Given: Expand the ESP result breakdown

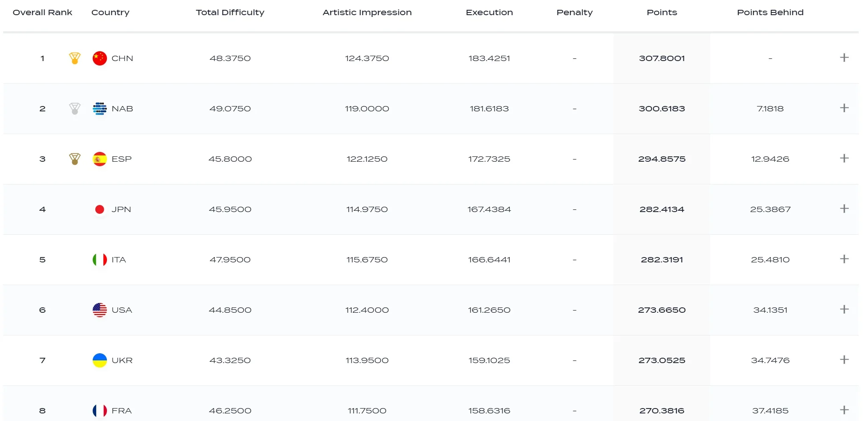Looking at the screenshot, I should [x=844, y=159].
